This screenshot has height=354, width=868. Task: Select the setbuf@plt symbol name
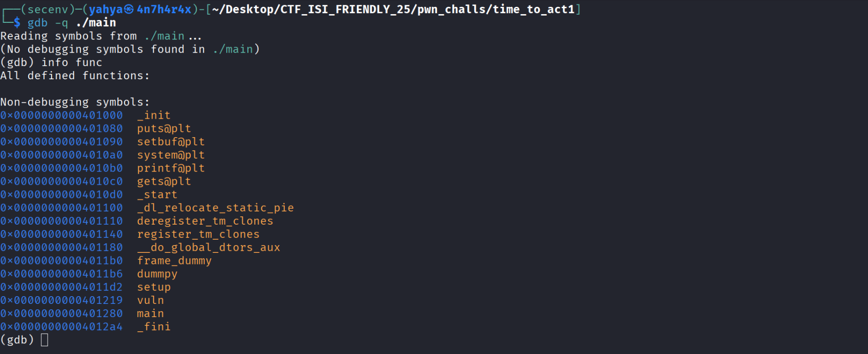coord(171,142)
